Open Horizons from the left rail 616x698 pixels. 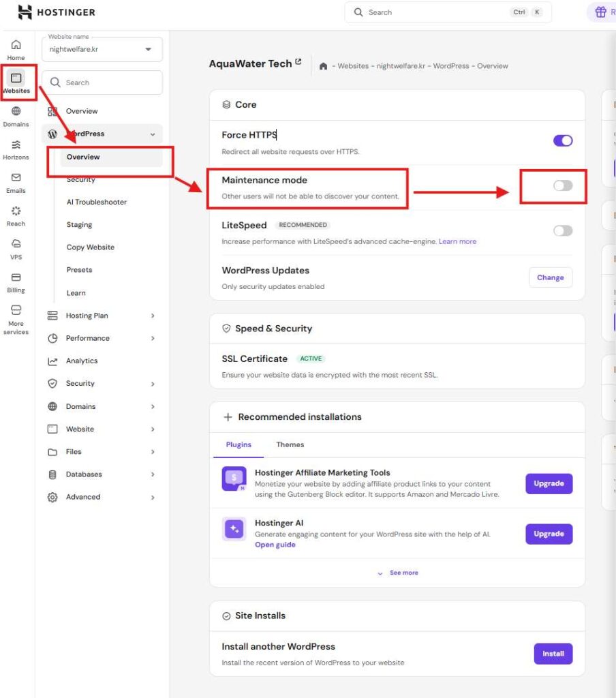click(16, 145)
